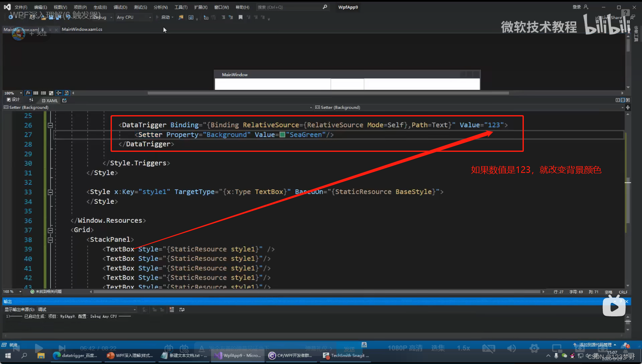Screen dimensions: 642x364
Task: Click horizontal split layout icon
Action: (623, 100)
